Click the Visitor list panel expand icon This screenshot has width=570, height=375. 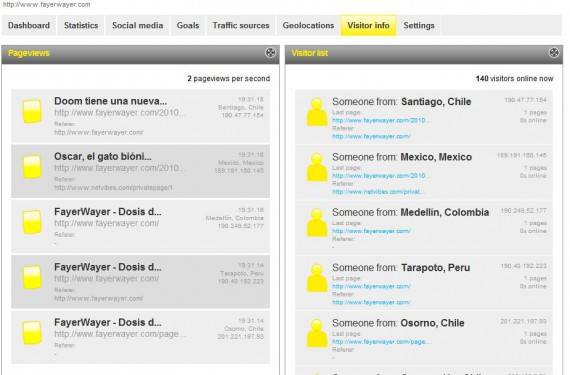click(554, 53)
